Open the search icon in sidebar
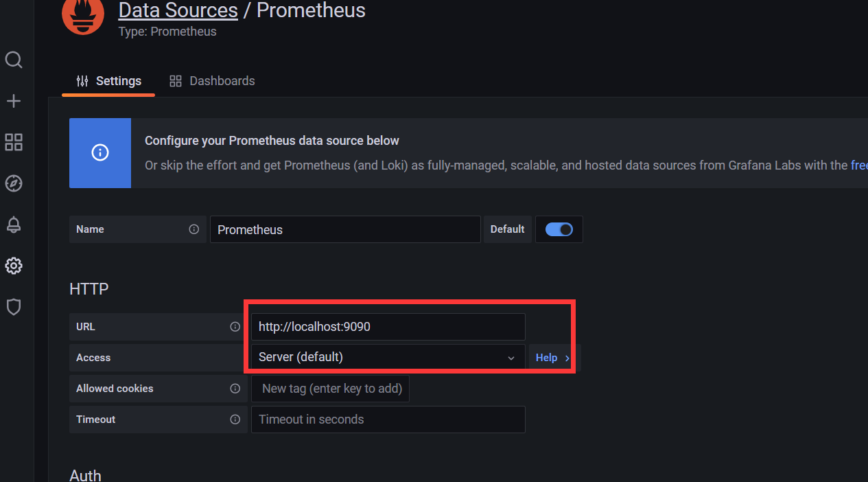Viewport: 868px width, 482px height. click(14, 60)
